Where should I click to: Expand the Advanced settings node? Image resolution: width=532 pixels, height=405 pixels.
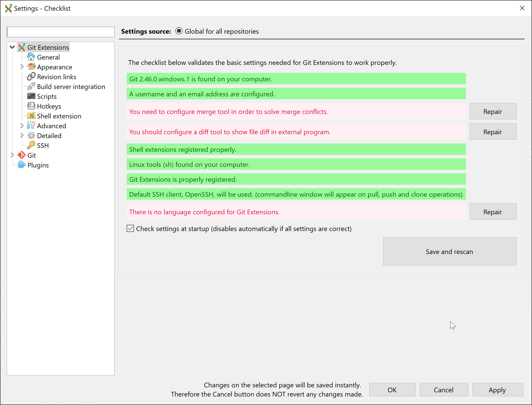click(22, 126)
